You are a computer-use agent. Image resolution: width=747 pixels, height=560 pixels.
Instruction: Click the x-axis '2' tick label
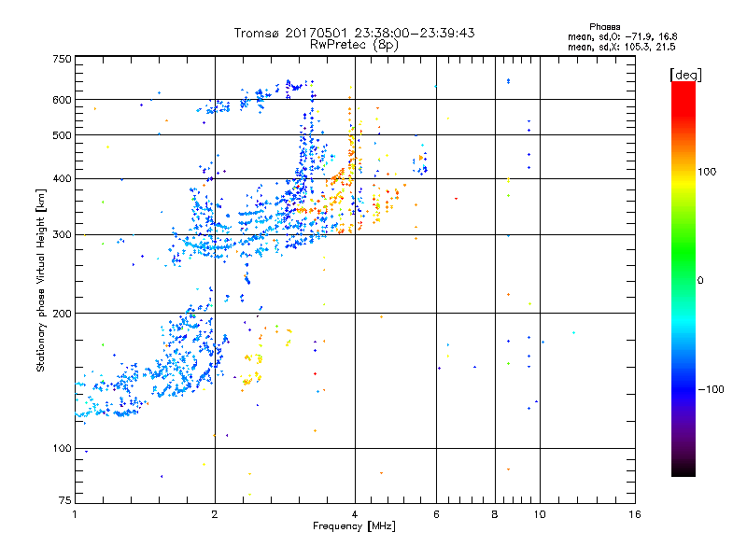[215, 514]
